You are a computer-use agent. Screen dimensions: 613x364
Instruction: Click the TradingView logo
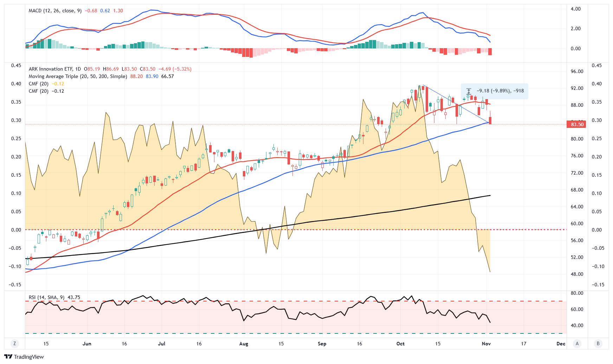(x=24, y=357)
